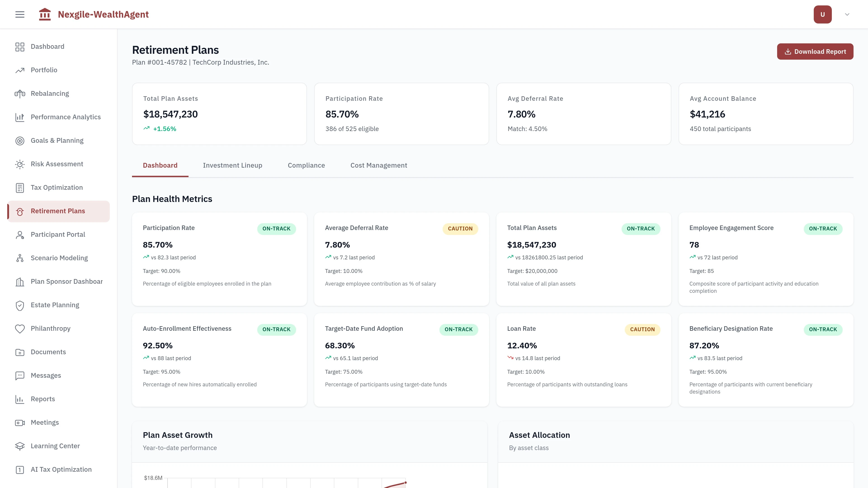Screen dimensions: 868x488
Task: Click the Nexgile bank logo icon
Action: [x=45, y=14]
